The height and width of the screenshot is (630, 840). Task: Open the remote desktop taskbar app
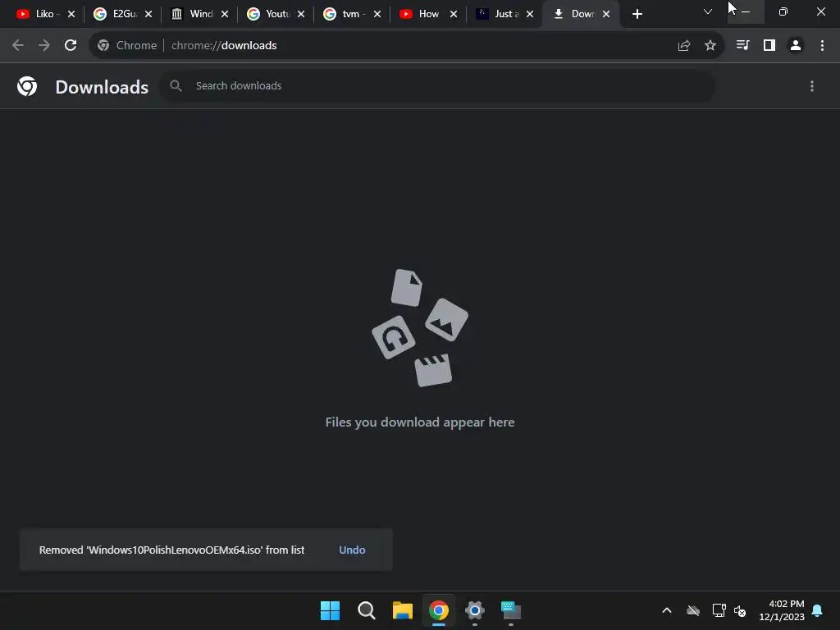click(511, 610)
